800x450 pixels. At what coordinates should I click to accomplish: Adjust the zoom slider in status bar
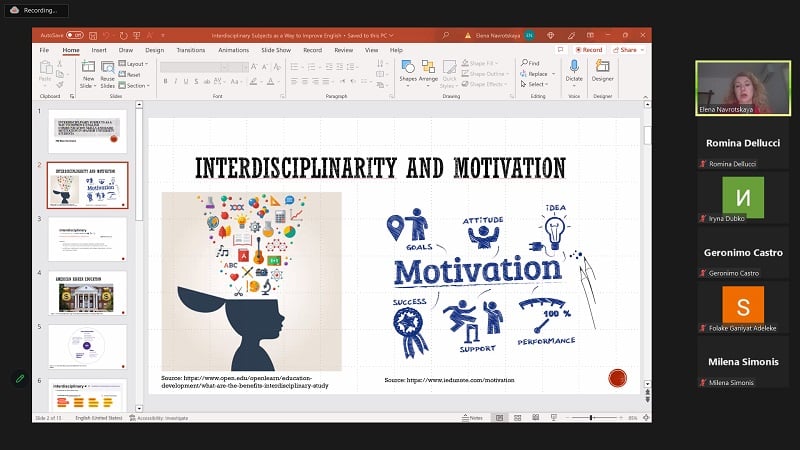coord(590,417)
